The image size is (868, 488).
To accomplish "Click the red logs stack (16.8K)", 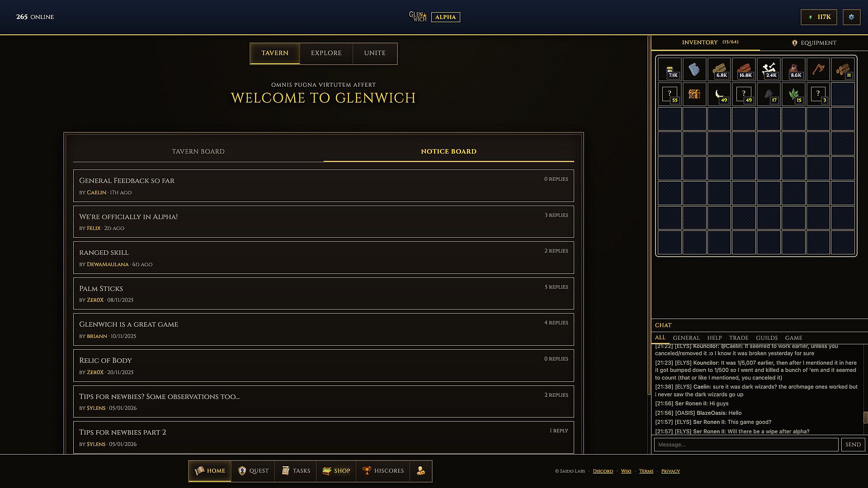I will (744, 69).
